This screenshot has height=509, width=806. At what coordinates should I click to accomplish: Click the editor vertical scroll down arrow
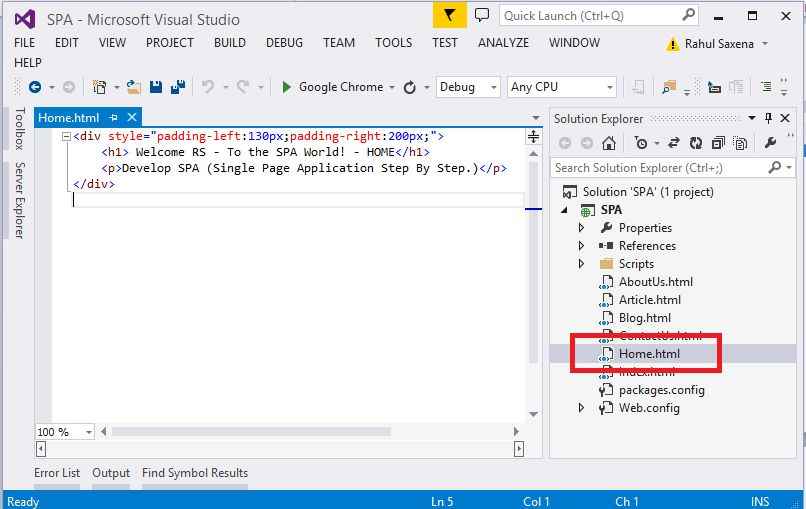click(x=533, y=414)
